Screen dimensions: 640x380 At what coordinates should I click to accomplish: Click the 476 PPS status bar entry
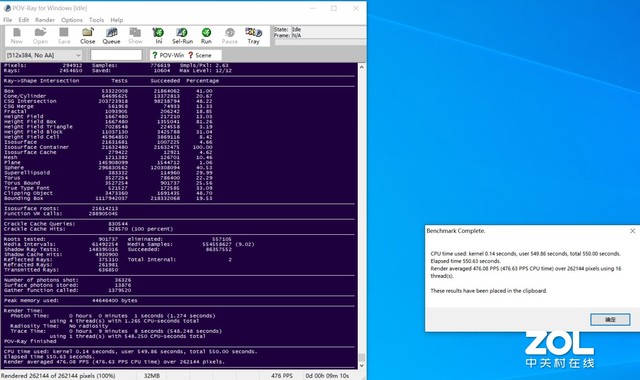[x=282, y=376]
